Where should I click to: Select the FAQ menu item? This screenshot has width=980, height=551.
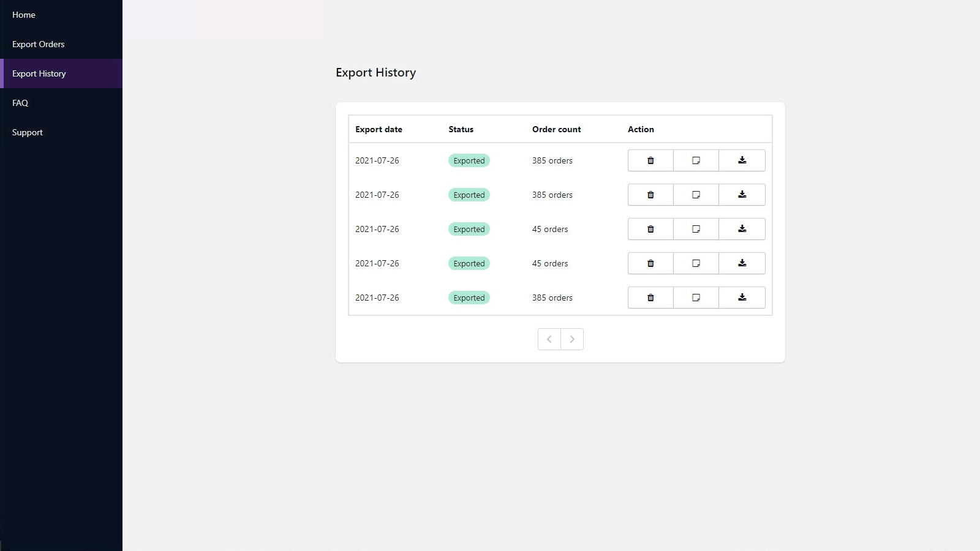click(x=20, y=103)
